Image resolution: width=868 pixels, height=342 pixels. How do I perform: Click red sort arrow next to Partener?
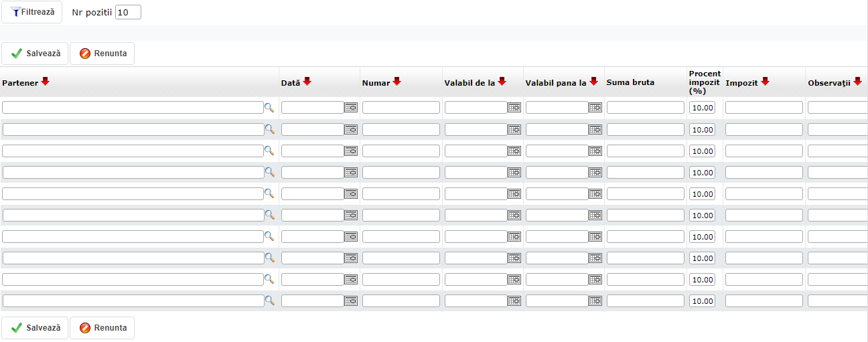coord(46,82)
